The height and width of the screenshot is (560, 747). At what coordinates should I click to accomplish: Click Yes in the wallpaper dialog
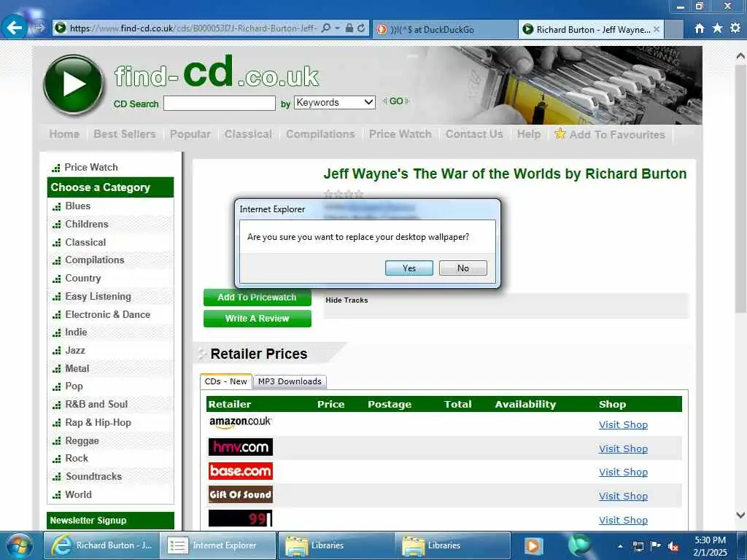[409, 268]
